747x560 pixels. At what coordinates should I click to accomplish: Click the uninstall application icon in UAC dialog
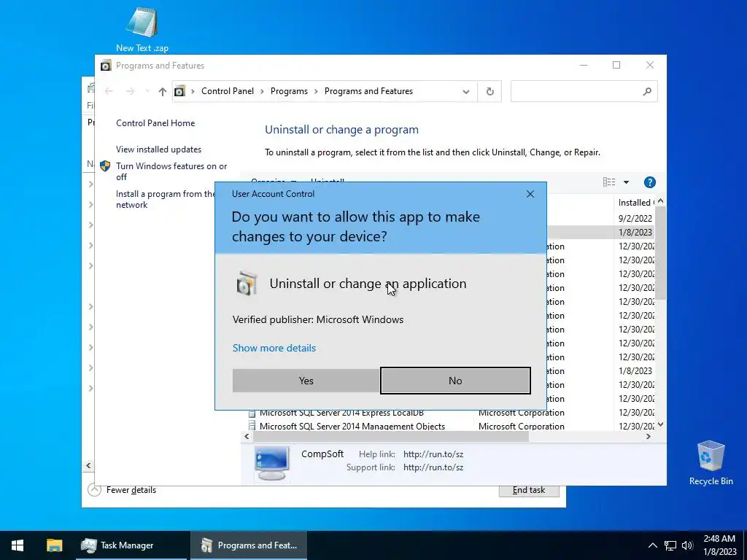pyautogui.click(x=247, y=284)
